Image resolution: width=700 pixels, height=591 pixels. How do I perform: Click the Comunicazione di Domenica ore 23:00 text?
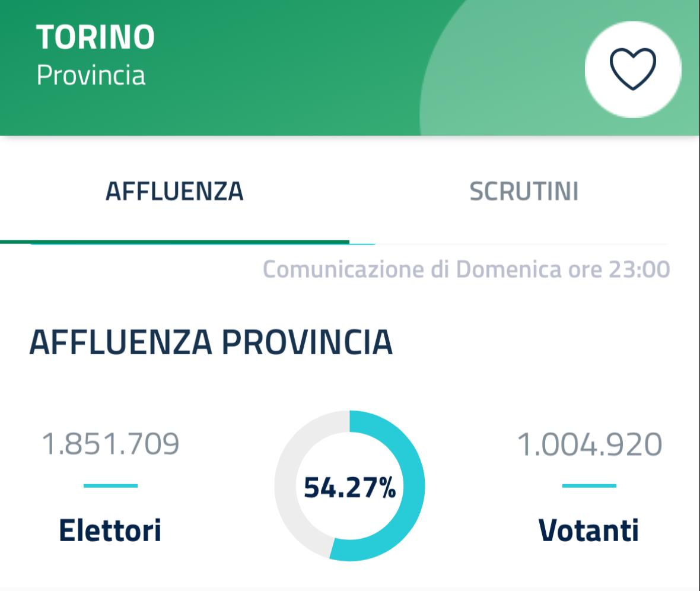[x=466, y=269]
